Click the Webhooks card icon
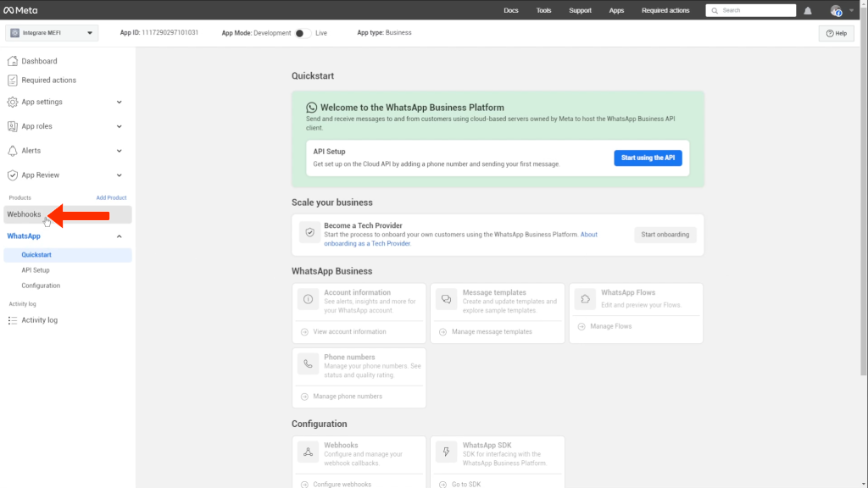 pos(309,452)
